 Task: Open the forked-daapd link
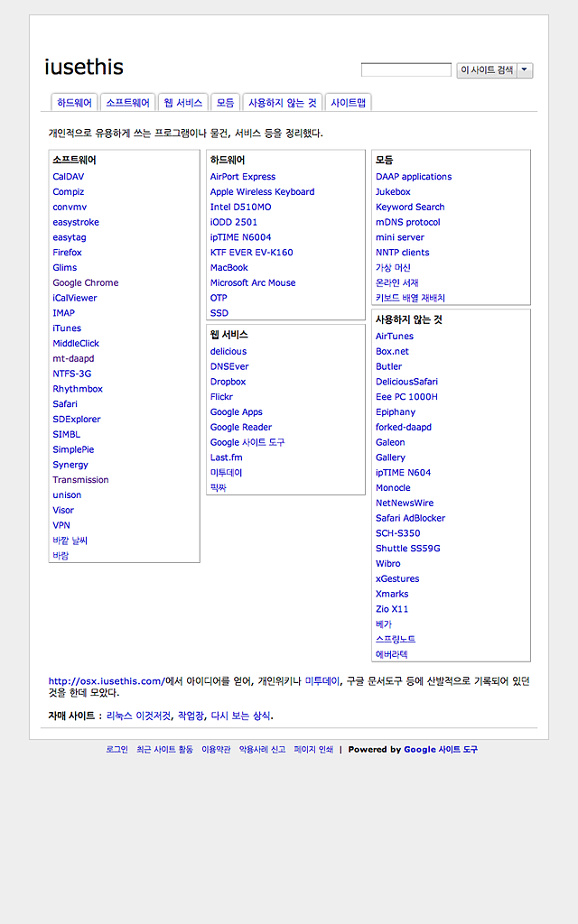coord(404,427)
